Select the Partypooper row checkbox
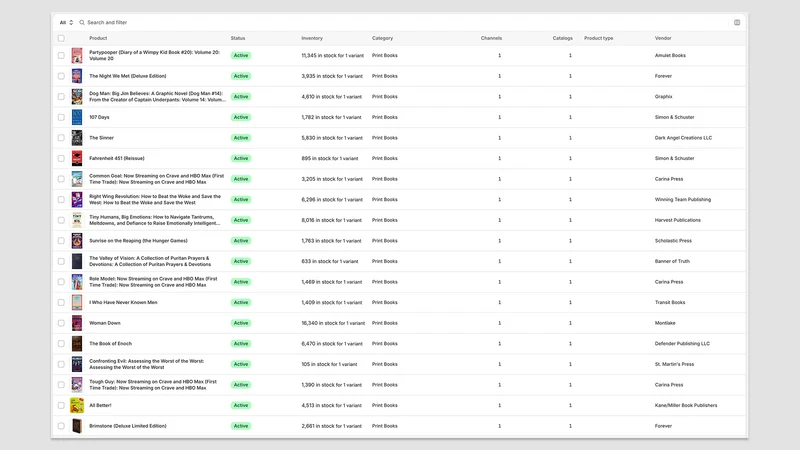 tap(61, 56)
